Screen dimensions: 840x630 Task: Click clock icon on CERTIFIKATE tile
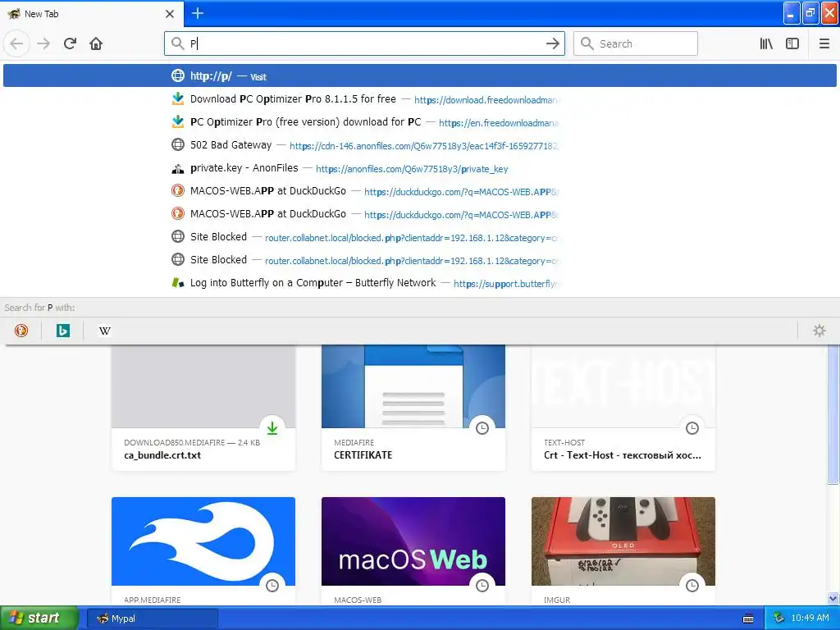point(482,428)
